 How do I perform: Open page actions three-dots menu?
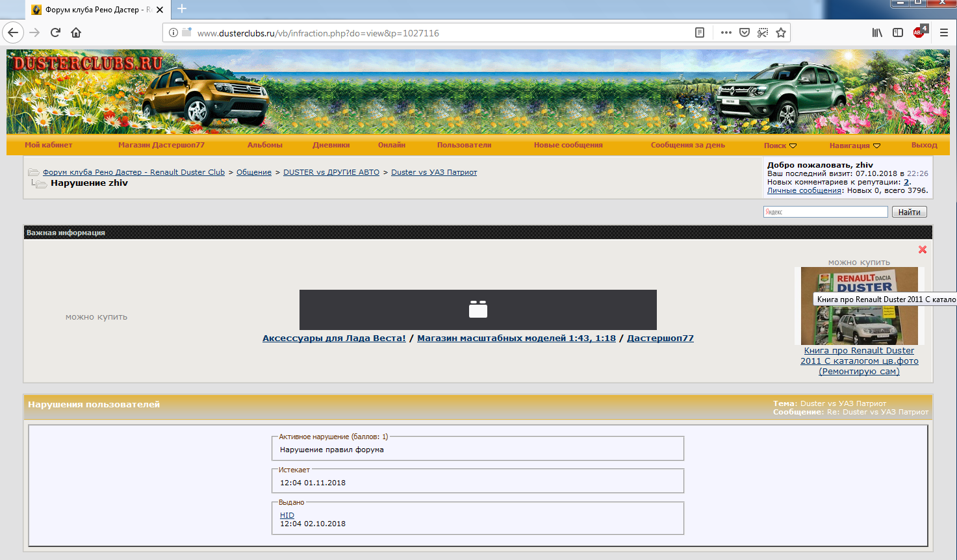(726, 32)
